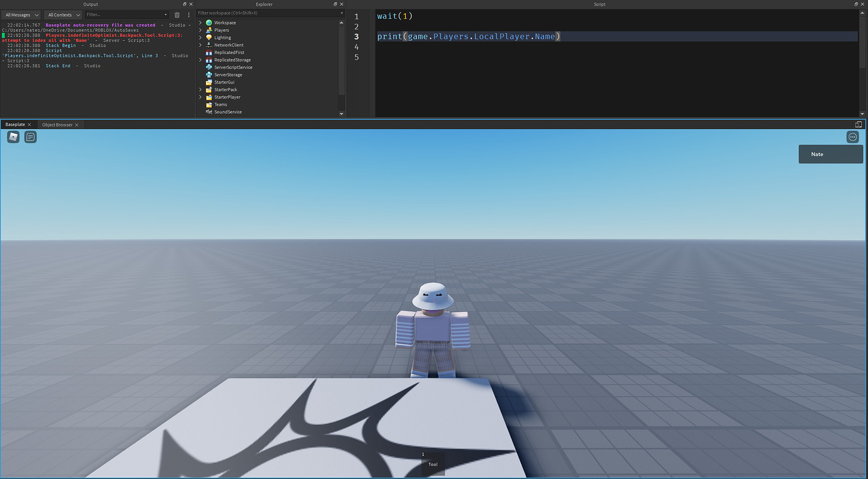Open the console icon next to the Roblox logo
Image resolution: width=868 pixels, height=479 pixels.
coord(30,136)
